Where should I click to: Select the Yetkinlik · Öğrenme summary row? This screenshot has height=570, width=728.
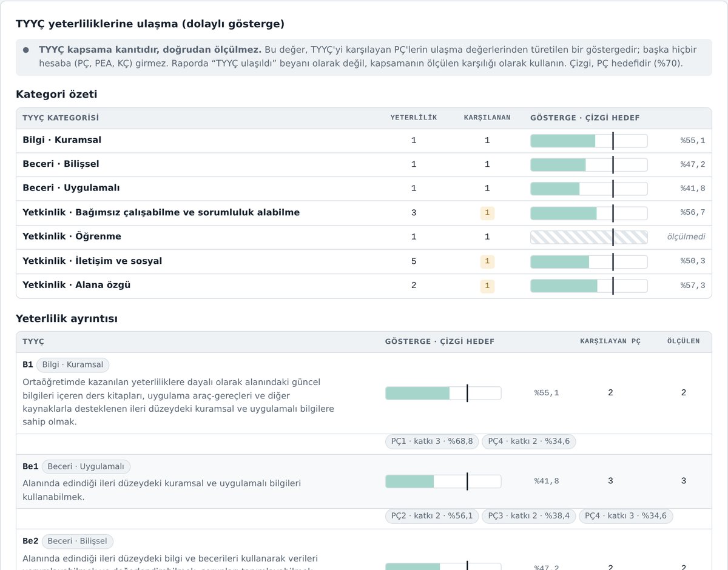(x=364, y=237)
